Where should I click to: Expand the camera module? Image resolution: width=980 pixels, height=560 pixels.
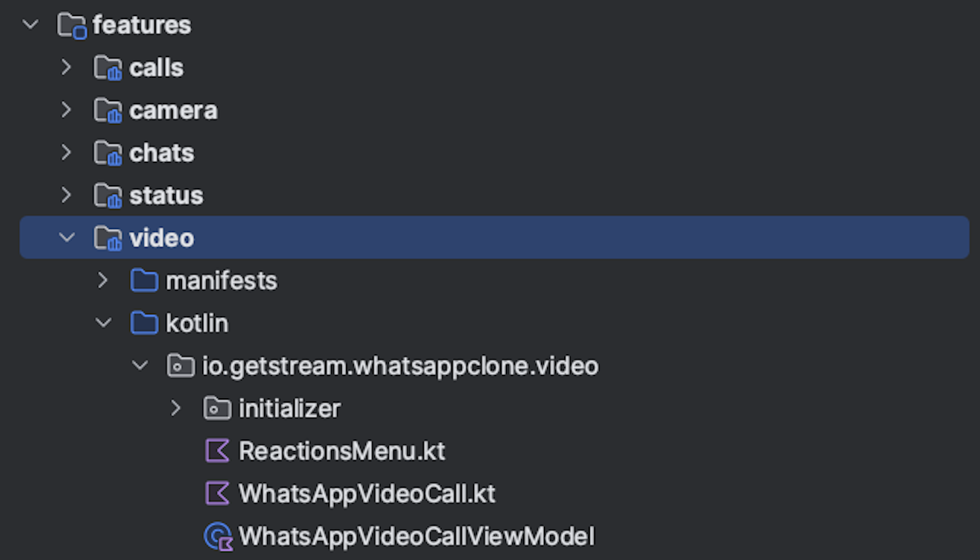coord(66,110)
